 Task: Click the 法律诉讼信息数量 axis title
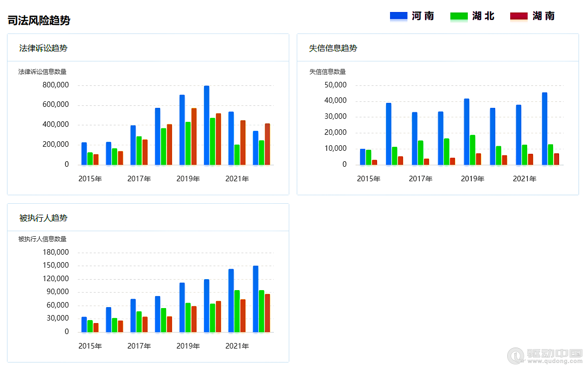[42, 72]
